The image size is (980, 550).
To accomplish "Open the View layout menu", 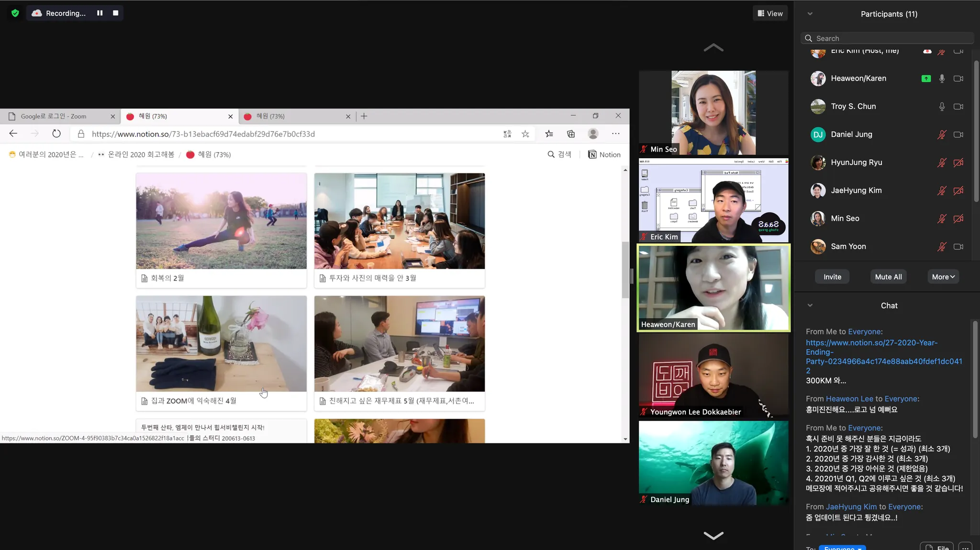I will click(770, 13).
